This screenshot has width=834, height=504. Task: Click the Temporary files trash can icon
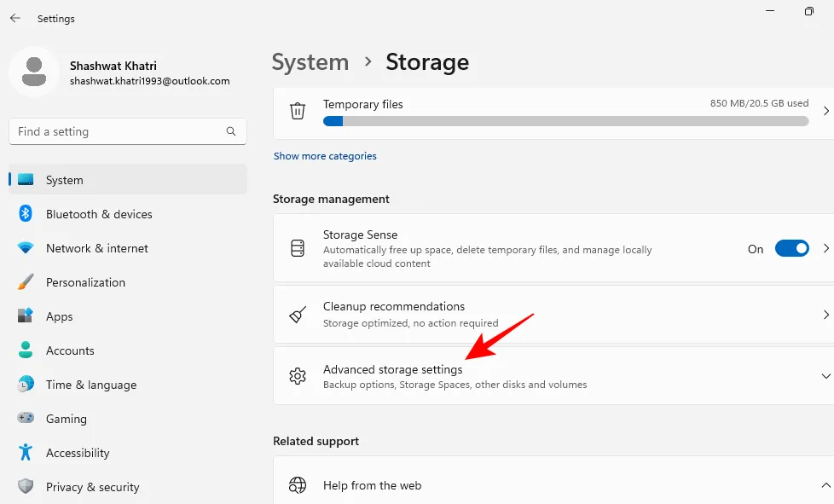point(298,111)
